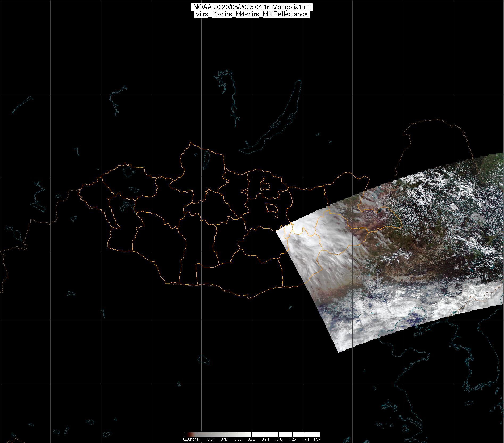Click the 0.94 tick label on colorbar
The height and width of the screenshot is (443, 504).
265,440
